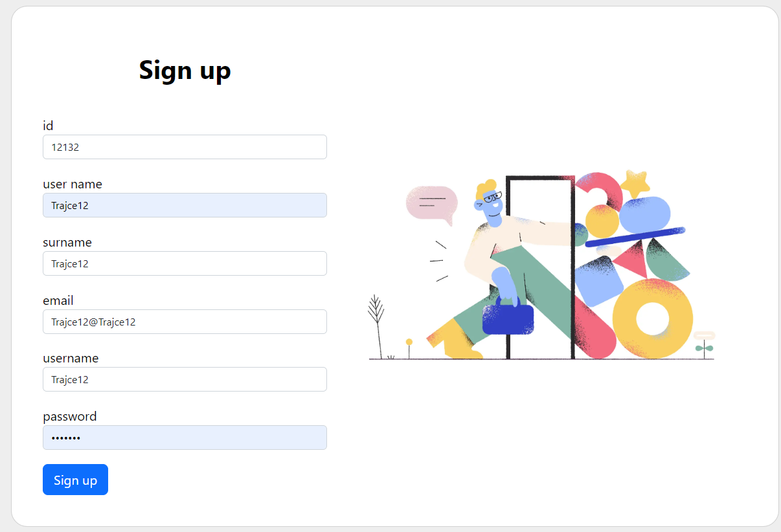
Task: Click the 'password' label text
Action: pos(70,416)
